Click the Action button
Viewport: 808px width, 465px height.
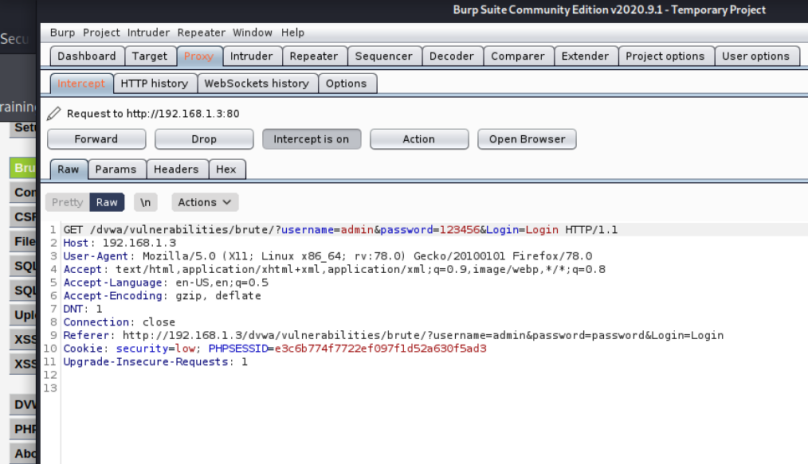tap(419, 139)
